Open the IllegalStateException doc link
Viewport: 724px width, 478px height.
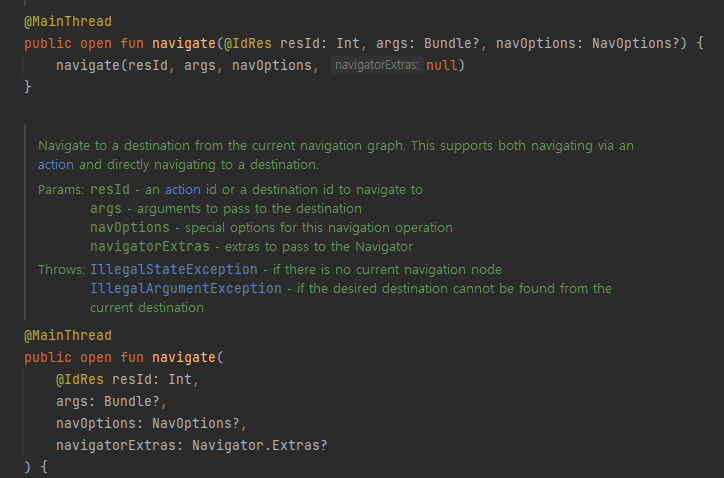point(174,269)
